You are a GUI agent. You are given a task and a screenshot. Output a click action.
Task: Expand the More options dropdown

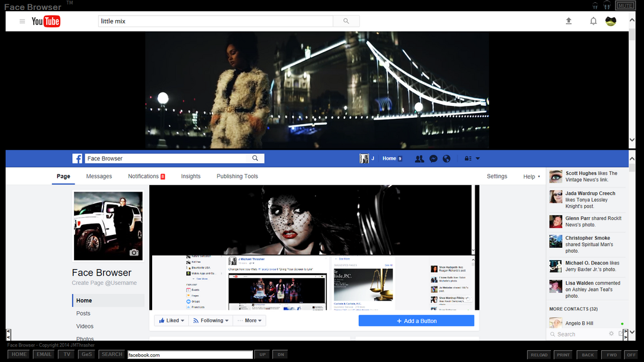coord(249,320)
